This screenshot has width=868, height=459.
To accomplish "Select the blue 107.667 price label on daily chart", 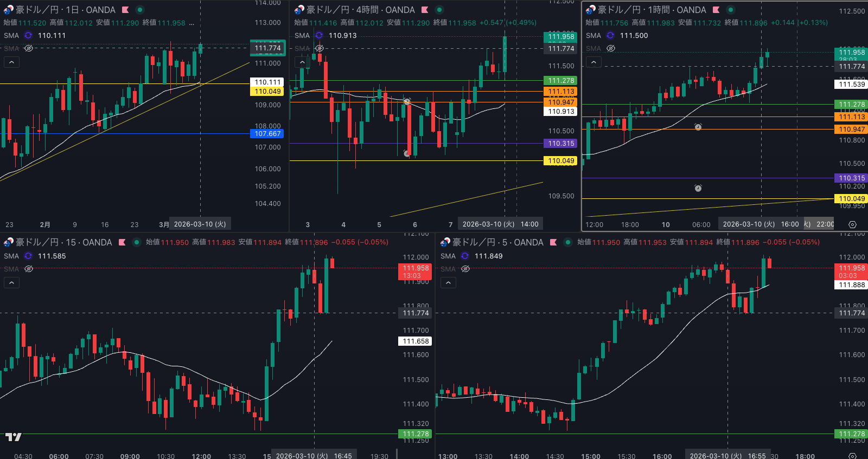I will (x=267, y=134).
